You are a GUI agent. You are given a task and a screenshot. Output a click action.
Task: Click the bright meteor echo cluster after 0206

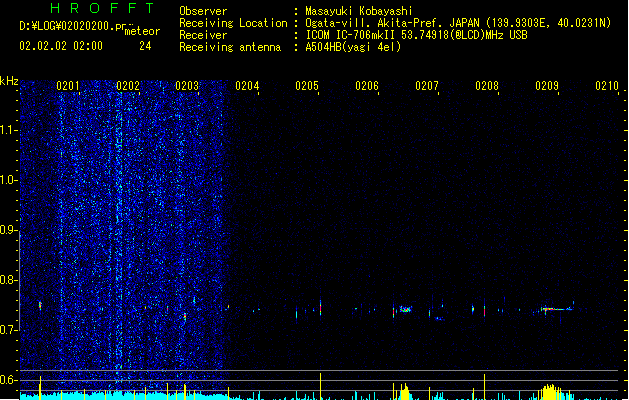[x=406, y=309]
